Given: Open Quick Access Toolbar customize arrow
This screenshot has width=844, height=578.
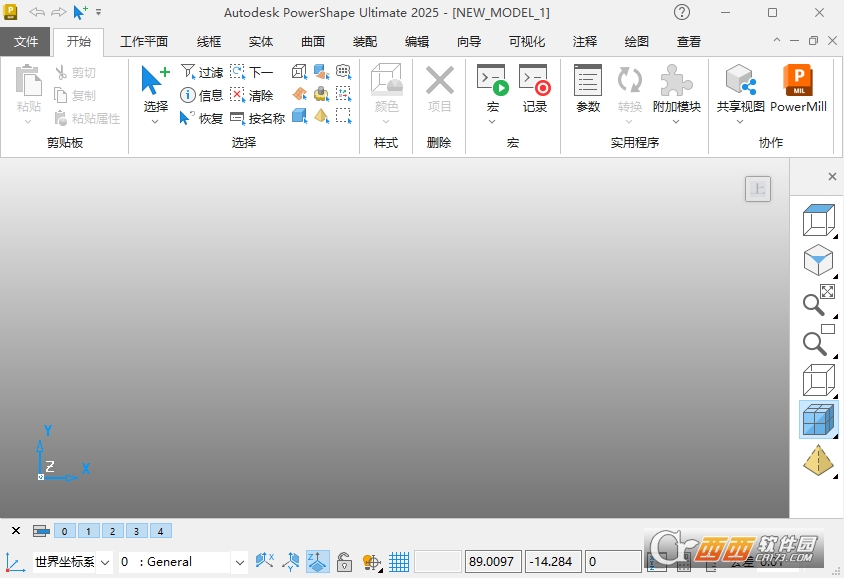Looking at the screenshot, I should [99, 12].
